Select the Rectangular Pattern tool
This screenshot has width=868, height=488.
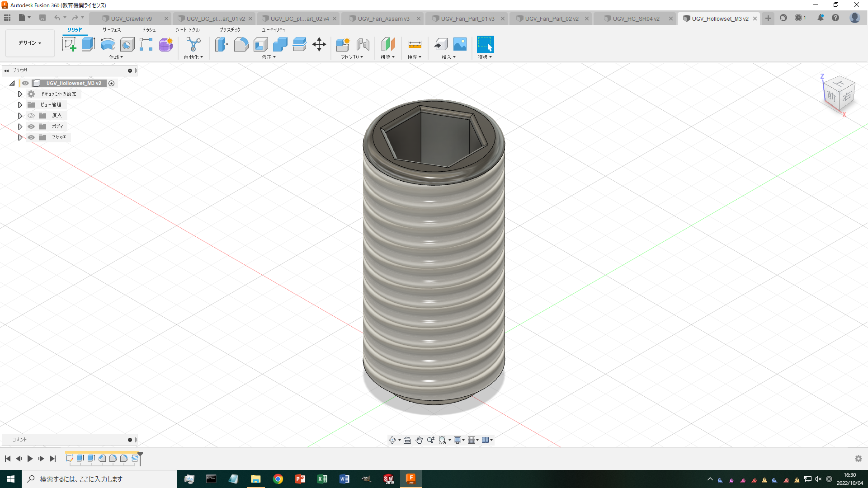tap(146, 44)
